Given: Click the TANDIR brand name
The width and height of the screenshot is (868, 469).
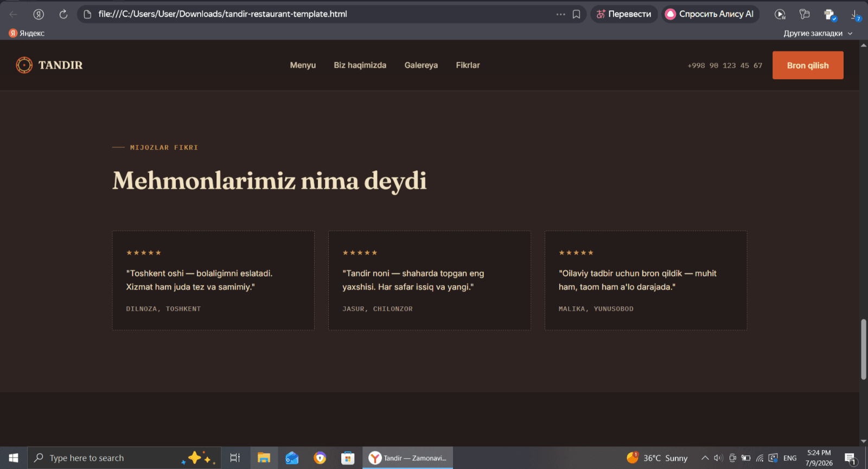Looking at the screenshot, I should pos(60,65).
